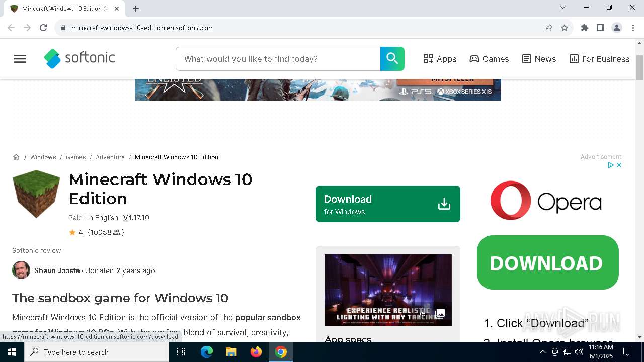
Task: Go to Windows breadcrumb link
Action: click(x=43, y=157)
